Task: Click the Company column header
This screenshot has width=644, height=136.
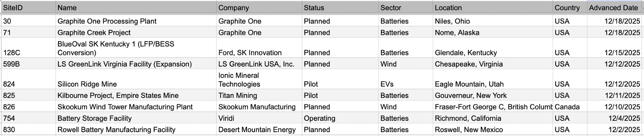Action: (x=233, y=8)
